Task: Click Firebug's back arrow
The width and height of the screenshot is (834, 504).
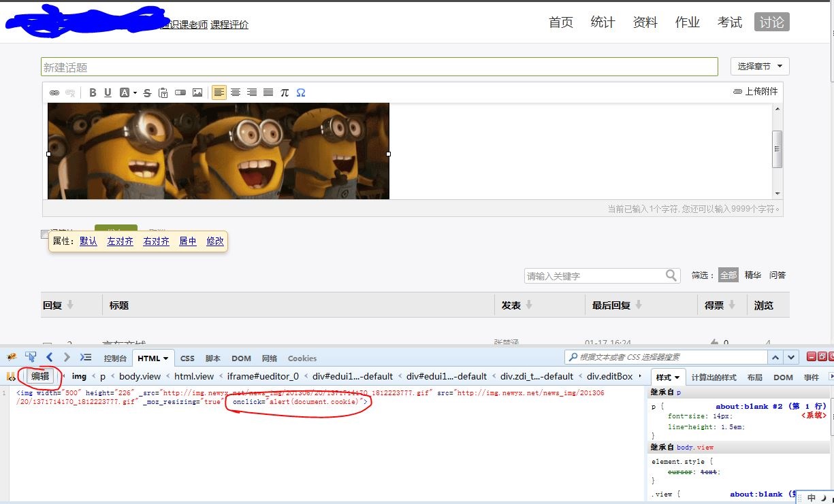Action: (x=49, y=356)
